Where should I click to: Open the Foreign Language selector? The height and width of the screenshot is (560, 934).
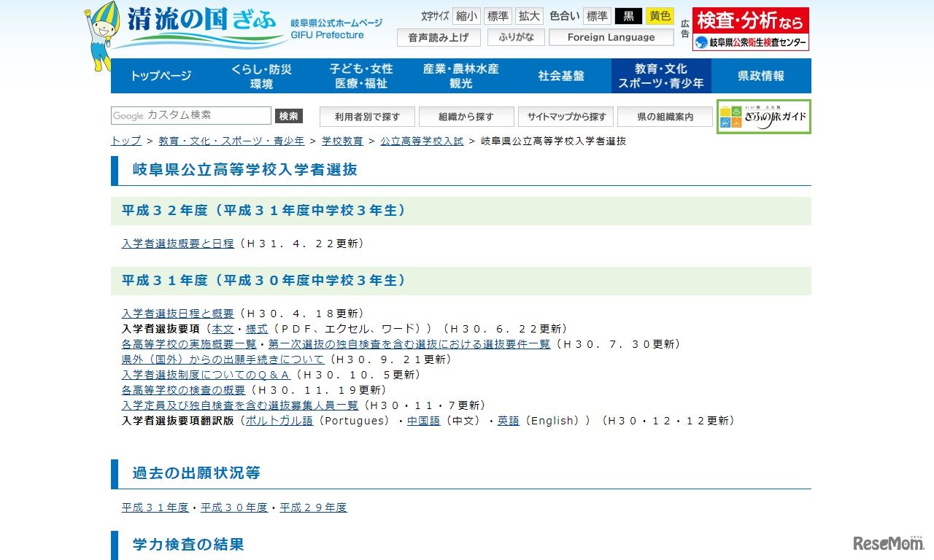611,36
